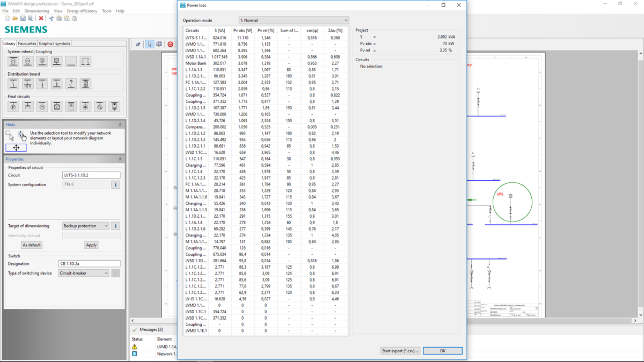
Task: Click the As default button
Action: (x=32, y=245)
